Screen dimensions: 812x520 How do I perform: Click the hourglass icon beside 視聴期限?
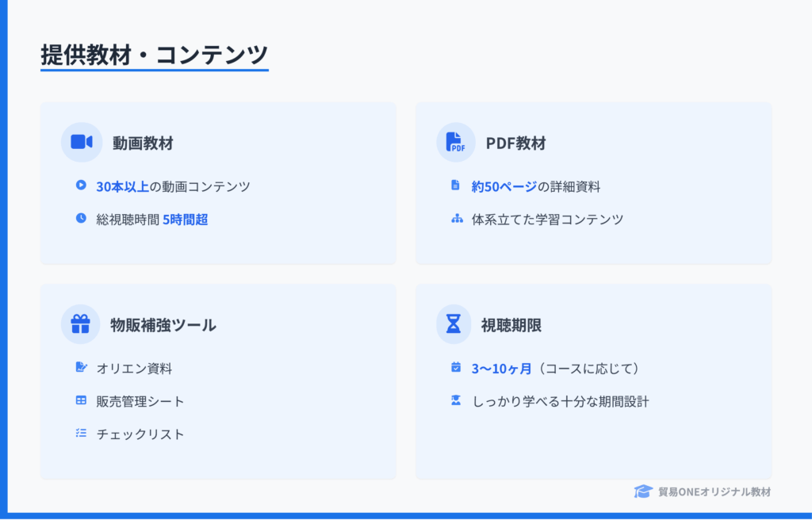454,324
